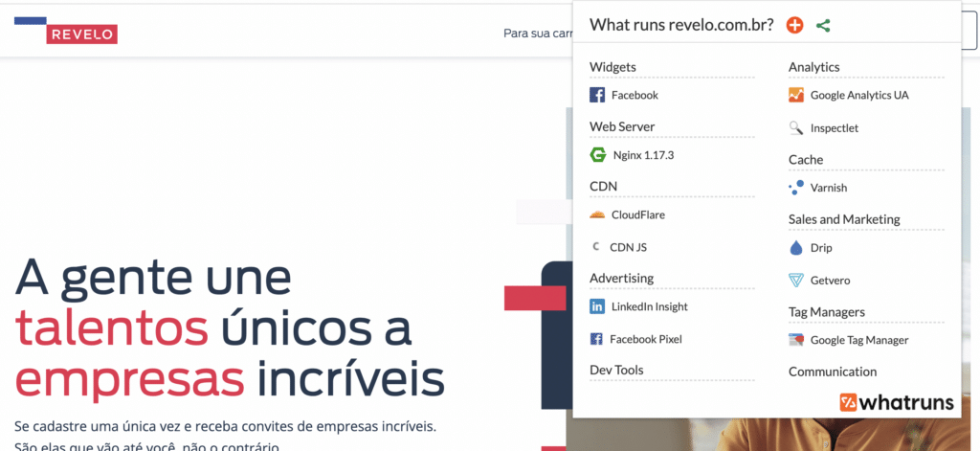Viewport: 980px width, 451px height.
Task: Open the Inspectlet entry
Action: click(x=835, y=128)
